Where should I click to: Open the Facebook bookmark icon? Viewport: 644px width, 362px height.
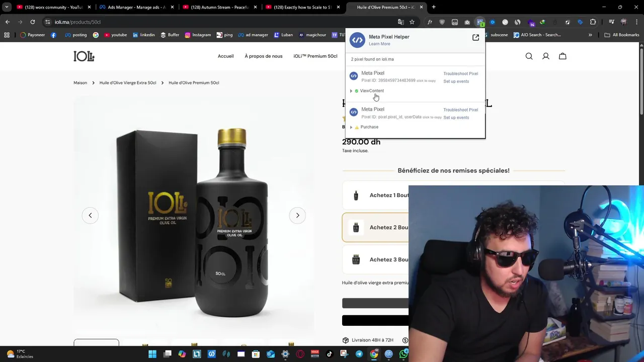coord(53,35)
